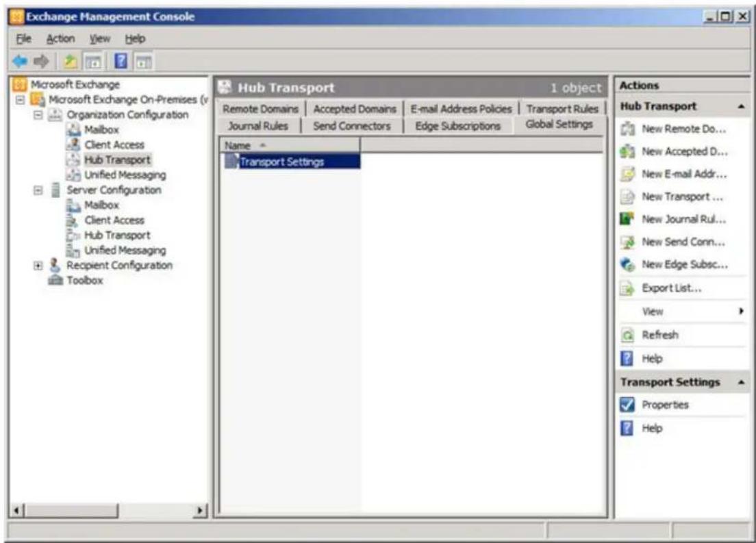Select Client Access under Organization Configuration
The image size is (756, 543).
coord(114,144)
